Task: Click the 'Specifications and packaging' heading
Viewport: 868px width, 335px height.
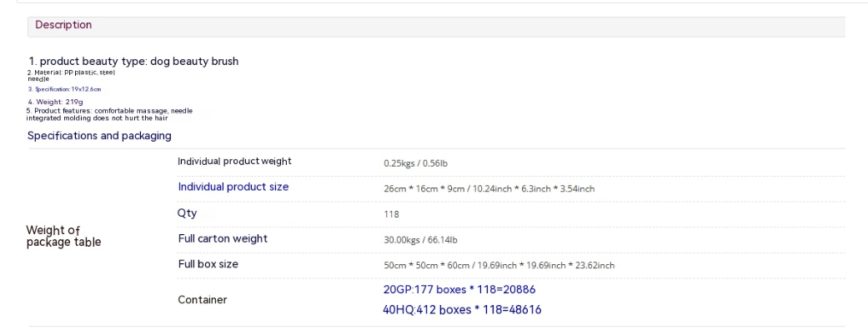Action: pos(99,135)
